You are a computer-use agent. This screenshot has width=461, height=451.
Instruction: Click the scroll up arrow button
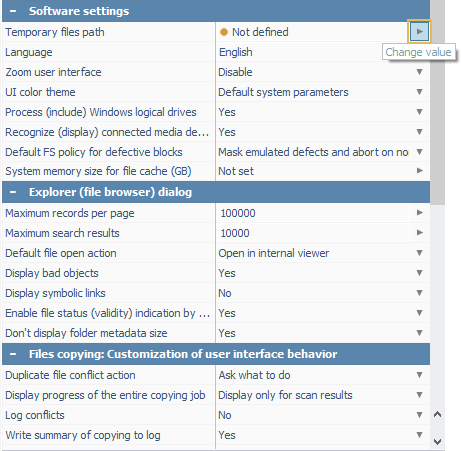tap(437, 414)
